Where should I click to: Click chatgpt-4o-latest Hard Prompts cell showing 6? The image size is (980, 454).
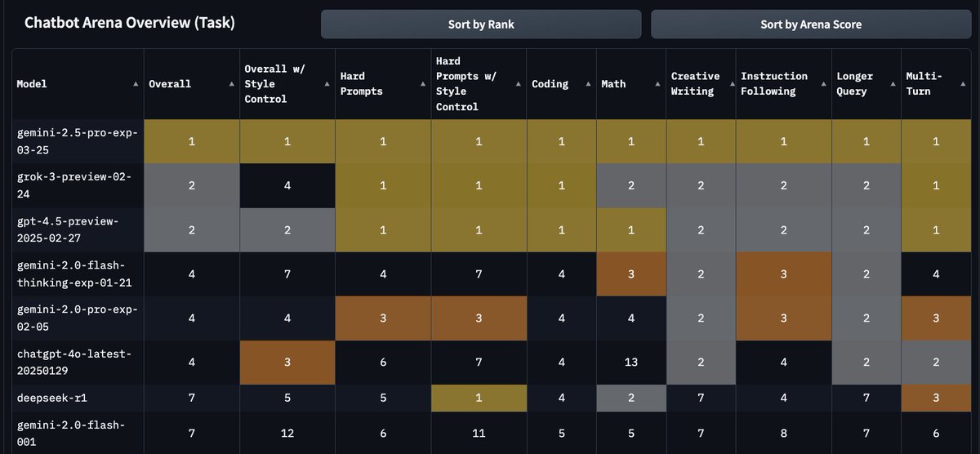point(383,362)
